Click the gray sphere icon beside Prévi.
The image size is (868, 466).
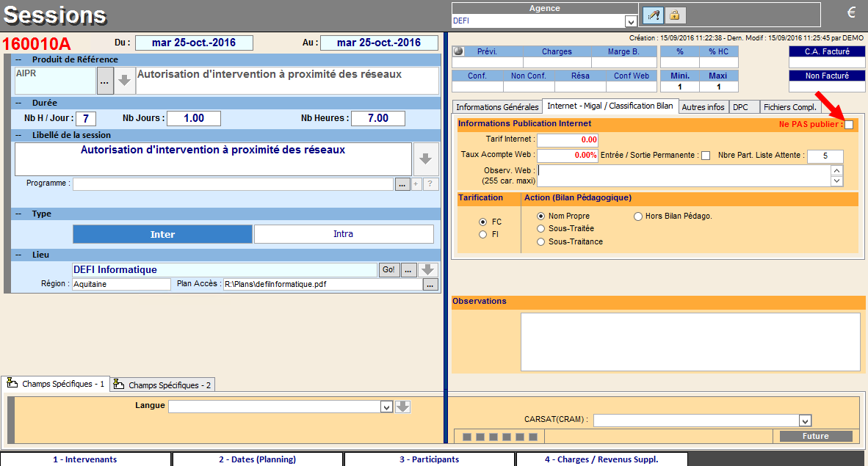(459, 51)
